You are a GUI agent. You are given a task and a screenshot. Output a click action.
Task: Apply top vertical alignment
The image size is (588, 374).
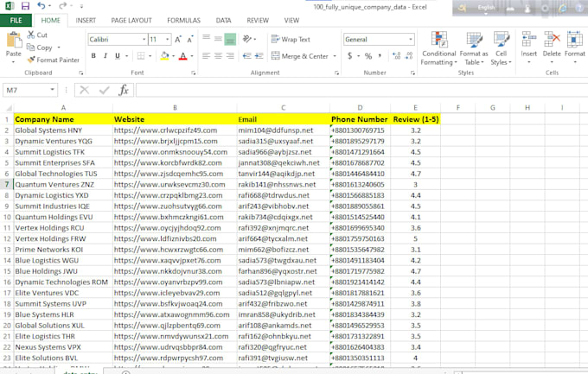pyautogui.click(x=207, y=39)
